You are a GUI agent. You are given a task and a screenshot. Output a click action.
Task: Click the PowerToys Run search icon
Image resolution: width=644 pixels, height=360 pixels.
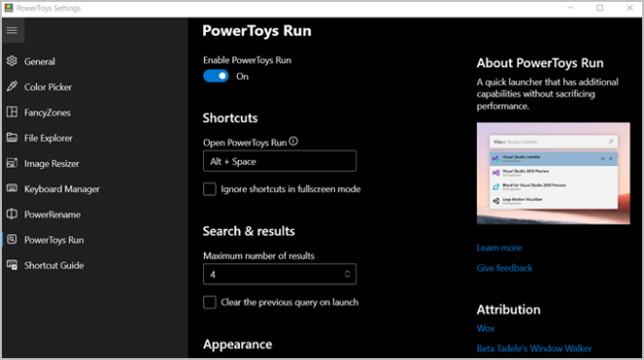[x=12, y=239]
